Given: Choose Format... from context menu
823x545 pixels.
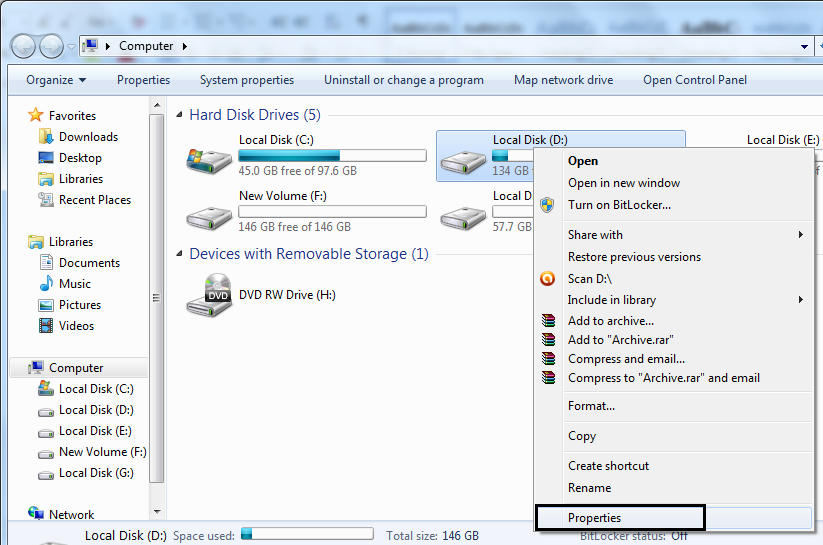Looking at the screenshot, I should point(591,406).
